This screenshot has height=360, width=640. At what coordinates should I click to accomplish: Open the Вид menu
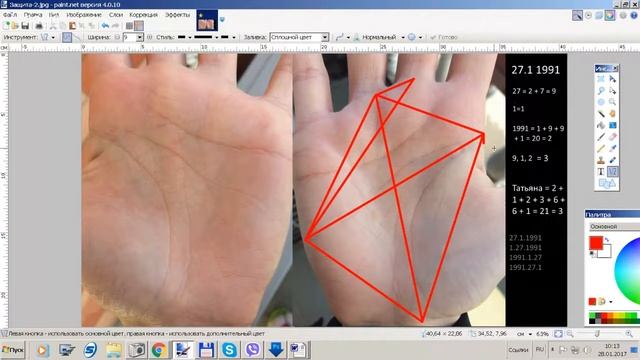pyautogui.click(x=54, y=15)
